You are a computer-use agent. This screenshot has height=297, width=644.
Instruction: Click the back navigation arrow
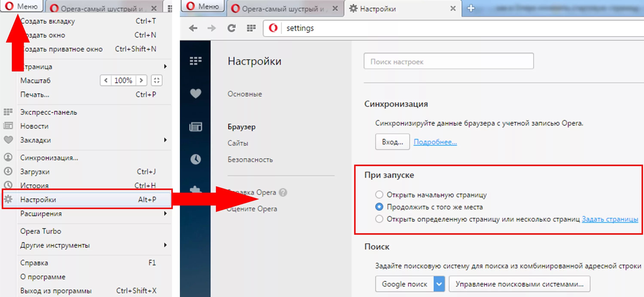(x=193, y=28)
